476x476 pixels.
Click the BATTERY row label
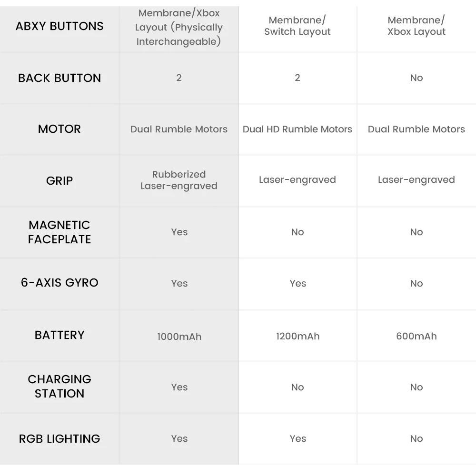(x=59, y=335)
